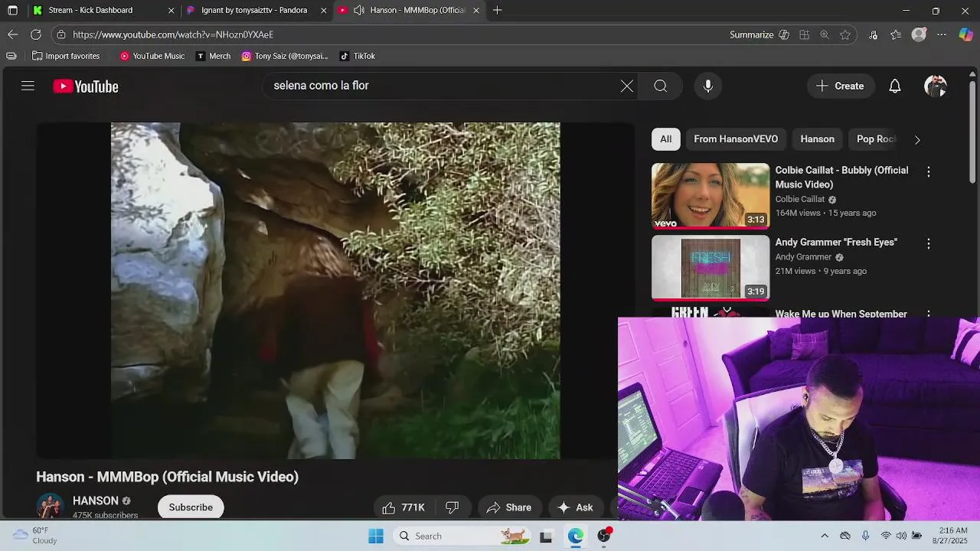The width and height of the screenshot is (980, 551).
Task: Run search with magnifier button
Action: [x=660, y=86]
